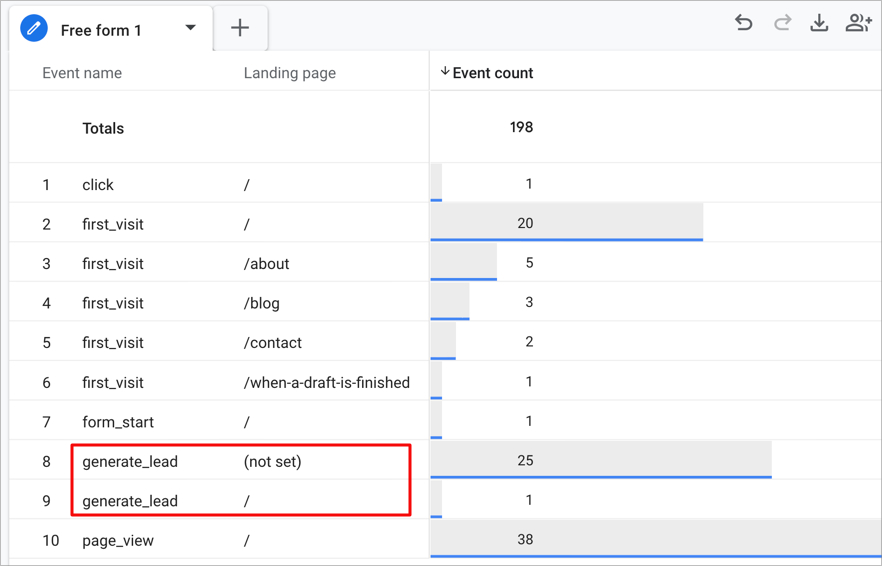Viewport: 882px width, 566px height.
Task: Click event count 2 for /contact
Action: click(x=529, y=342)
